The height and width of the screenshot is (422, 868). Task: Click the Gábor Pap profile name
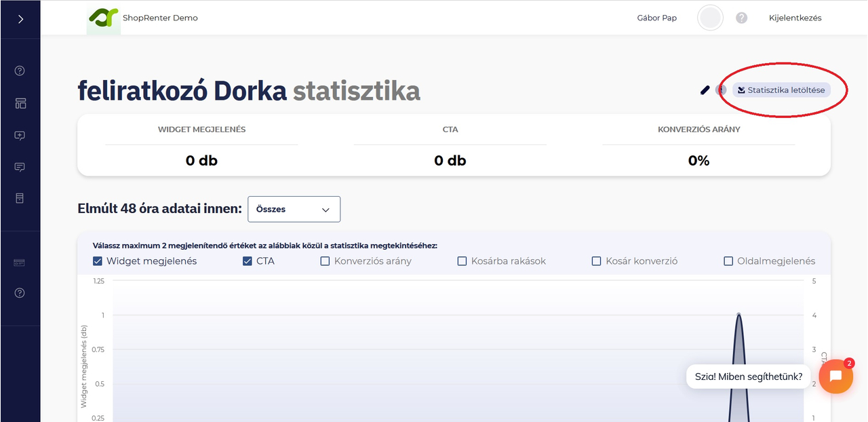tap(656, 18)
